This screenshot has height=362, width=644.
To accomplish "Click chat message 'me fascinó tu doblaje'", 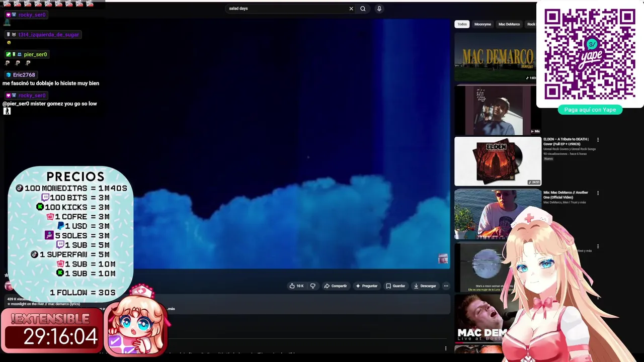I will click(51, 83).
